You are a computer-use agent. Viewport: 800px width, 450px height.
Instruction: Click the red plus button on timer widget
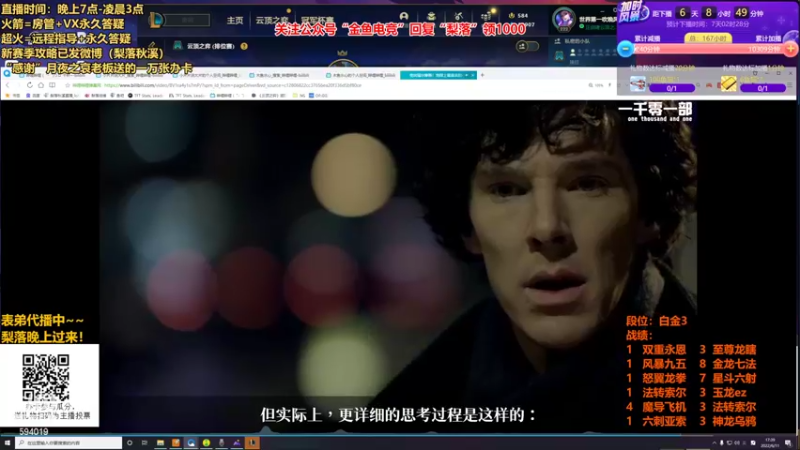(x=791, y=49)
